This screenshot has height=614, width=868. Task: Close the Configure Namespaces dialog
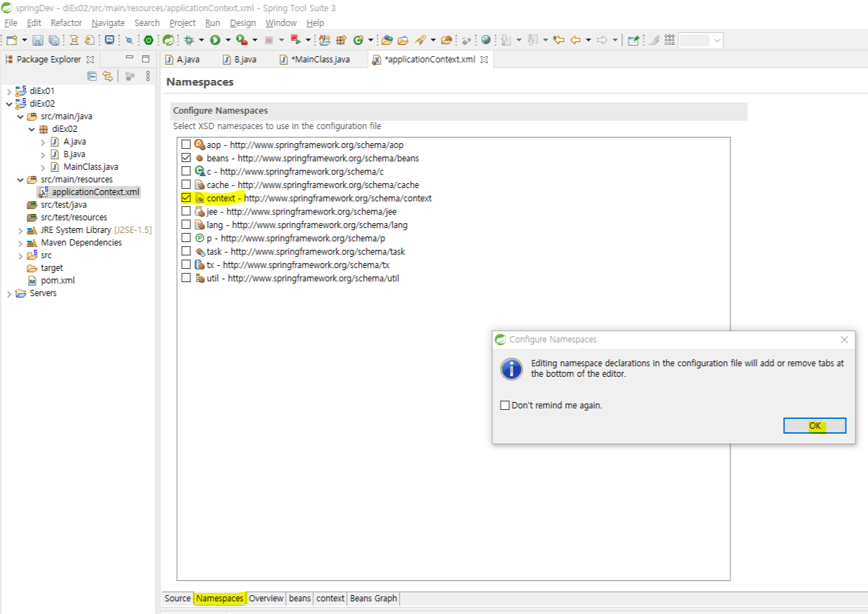(x=844, y=340)
